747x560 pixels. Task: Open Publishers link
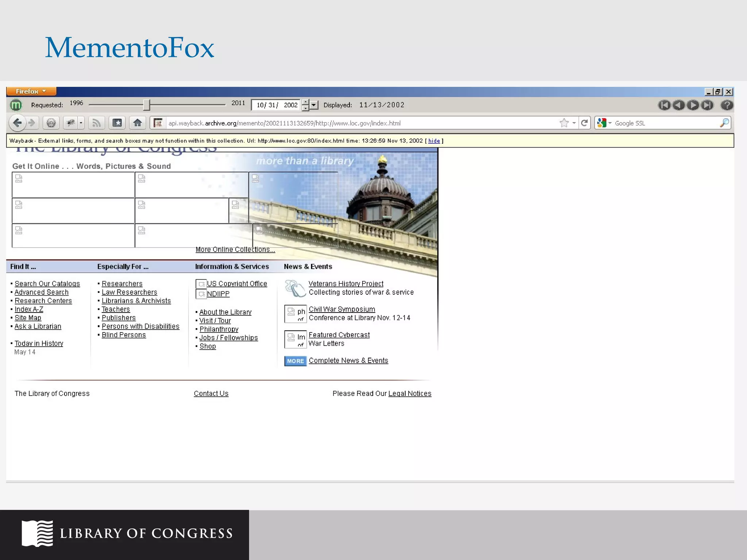(119, 318)
